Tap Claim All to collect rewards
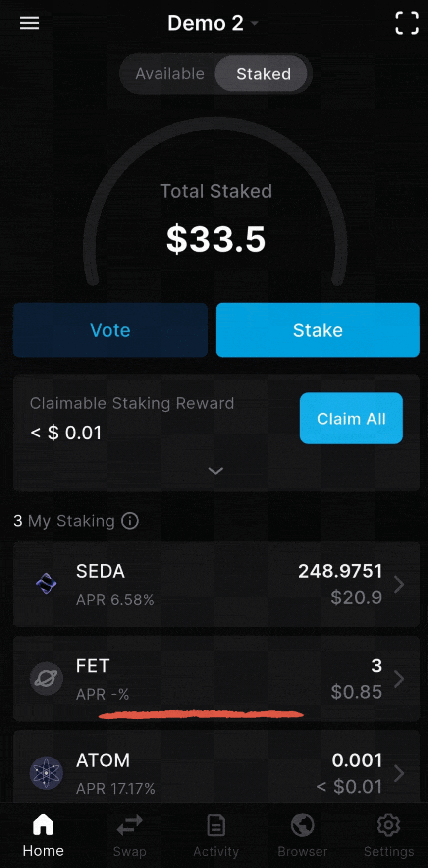 point(351,418)
